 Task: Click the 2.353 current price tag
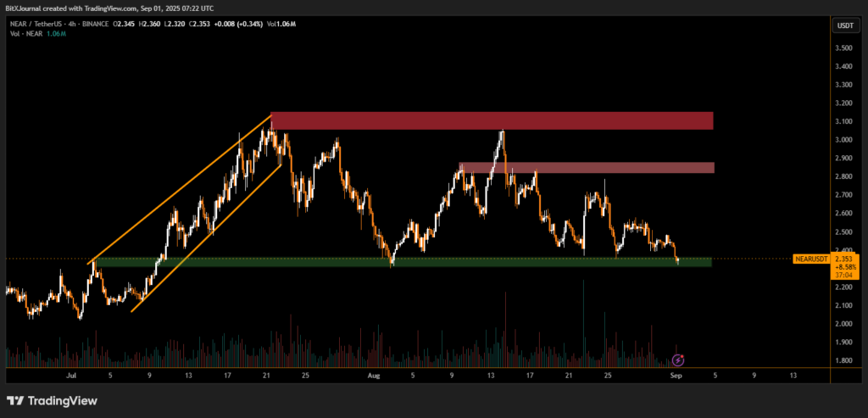tap(843, 258)
